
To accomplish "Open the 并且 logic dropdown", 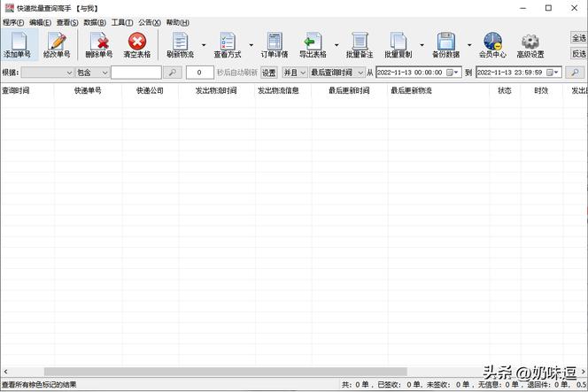I will [x=294, y=73].
